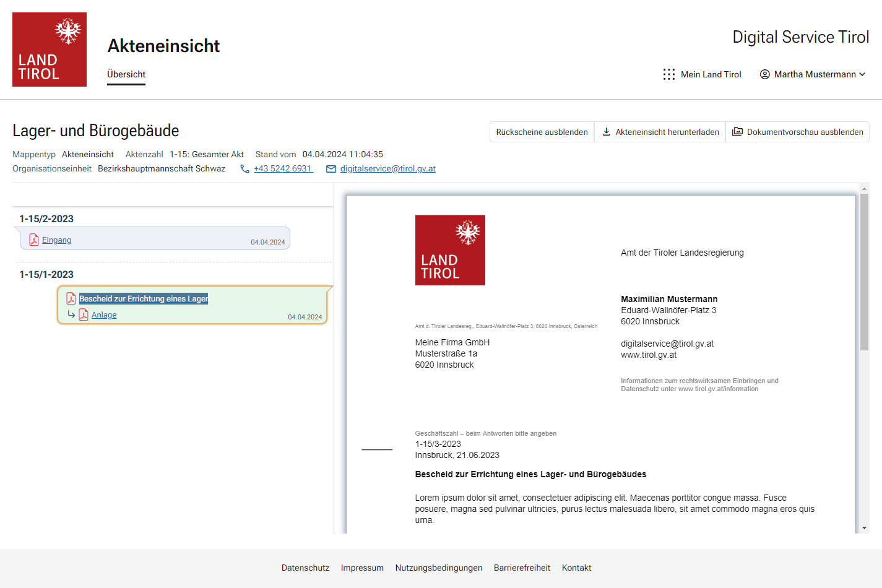The width and height of the screenshot is (882, 588).
Task: Click PDF icon beside Bescheid document
Action: click(71, 299)
